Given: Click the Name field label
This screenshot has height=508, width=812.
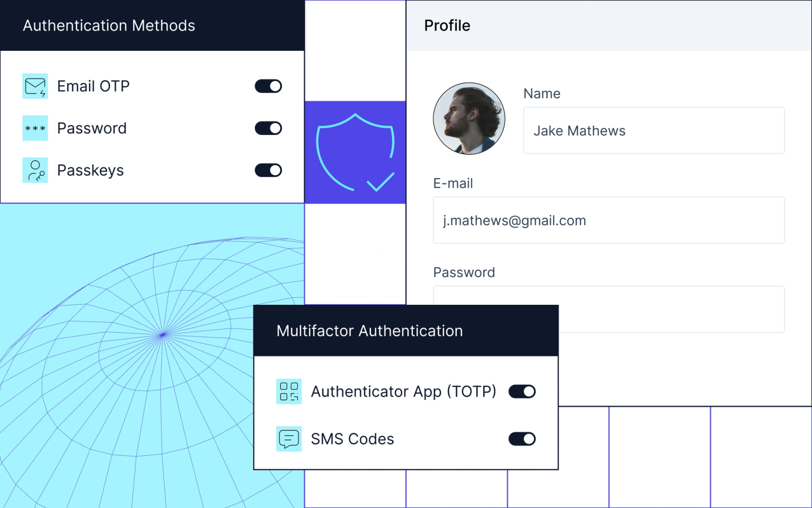Looking at the screenshot, I should (542, 94).
